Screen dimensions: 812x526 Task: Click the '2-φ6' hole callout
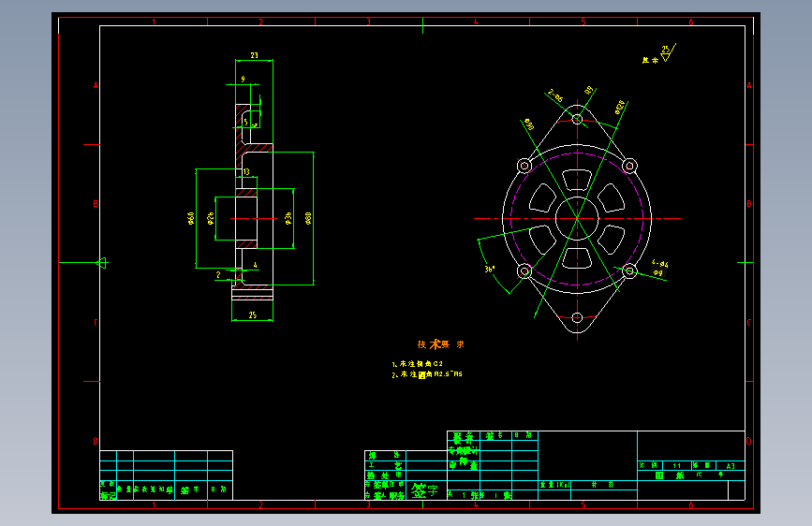(x=555, y=95)
